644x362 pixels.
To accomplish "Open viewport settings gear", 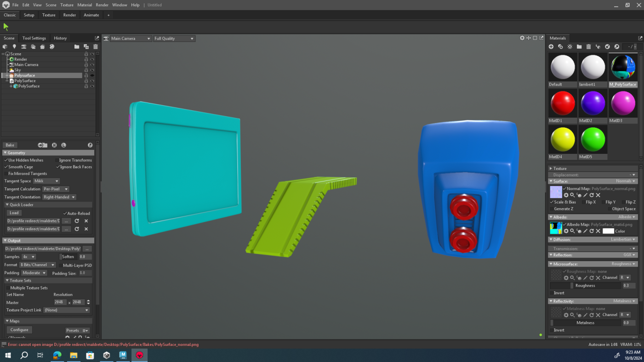I will click(522, 38).
